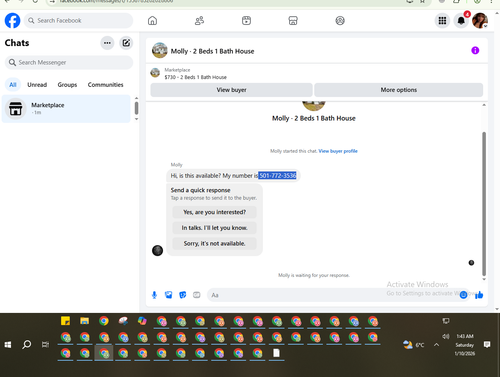The height and width of the screenshot is (377, 500).
Task: Click the highlighted phone number 501-772-3536
Action: coord(277,176)
